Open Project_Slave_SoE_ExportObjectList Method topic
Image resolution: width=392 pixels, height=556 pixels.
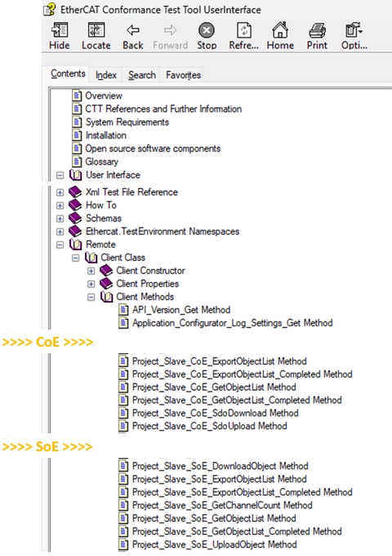click(x=219, y=479)
